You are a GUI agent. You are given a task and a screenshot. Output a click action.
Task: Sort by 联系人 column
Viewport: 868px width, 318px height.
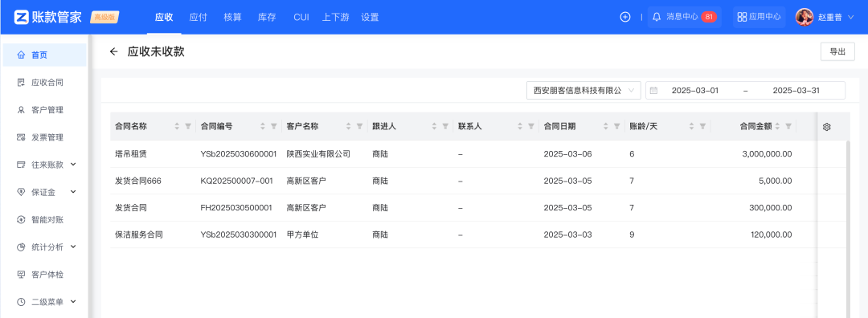pos(520,127)
